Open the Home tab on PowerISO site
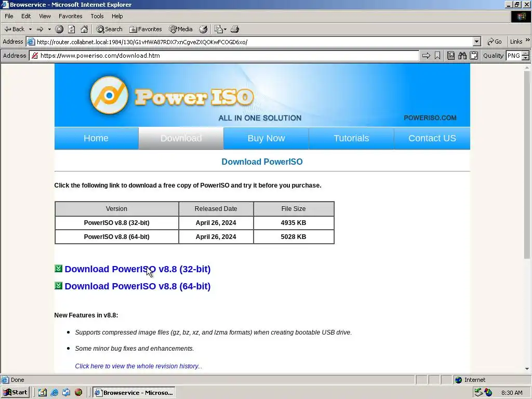This screenshot has width=532, height=399. [x=96, y=138]
